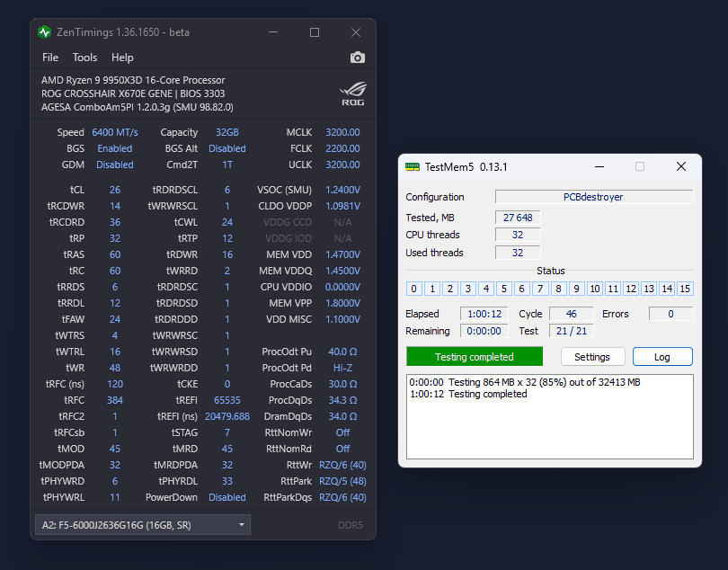The width and height of the screenshot is (728, 570).
Task: Select status thread box 0
Action: click(413, 289)
